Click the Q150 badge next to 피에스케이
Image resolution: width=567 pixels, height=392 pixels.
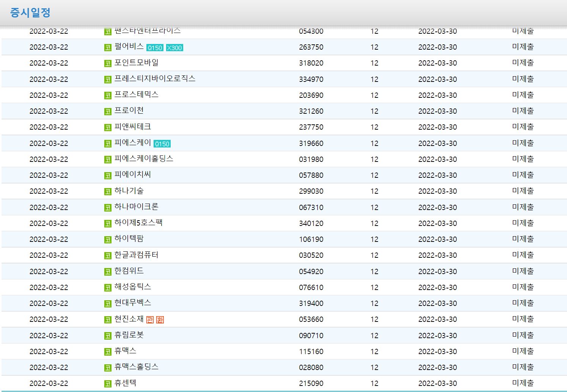coord(162,144)
